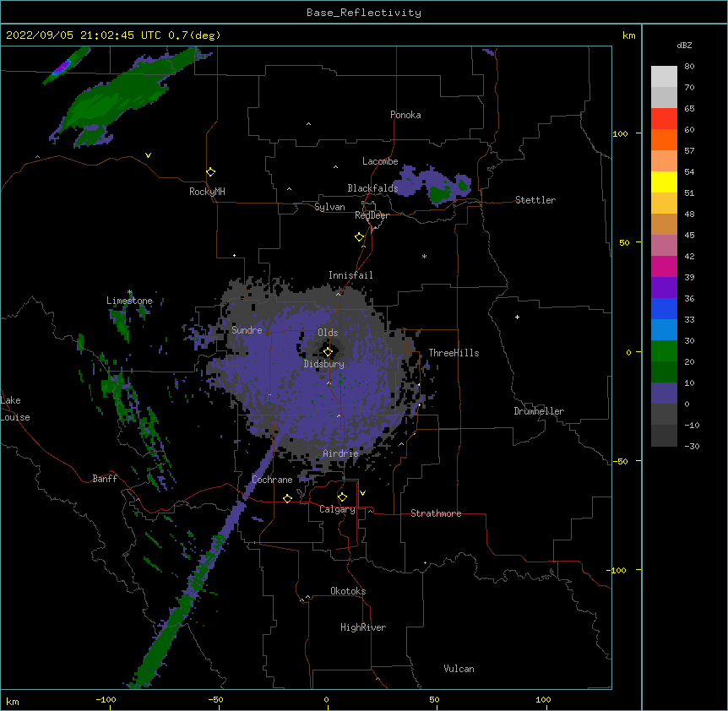Click the radar site diamond between Olds and Didsbury
This screenshot has width=728, height=711.
pos(329,352)
